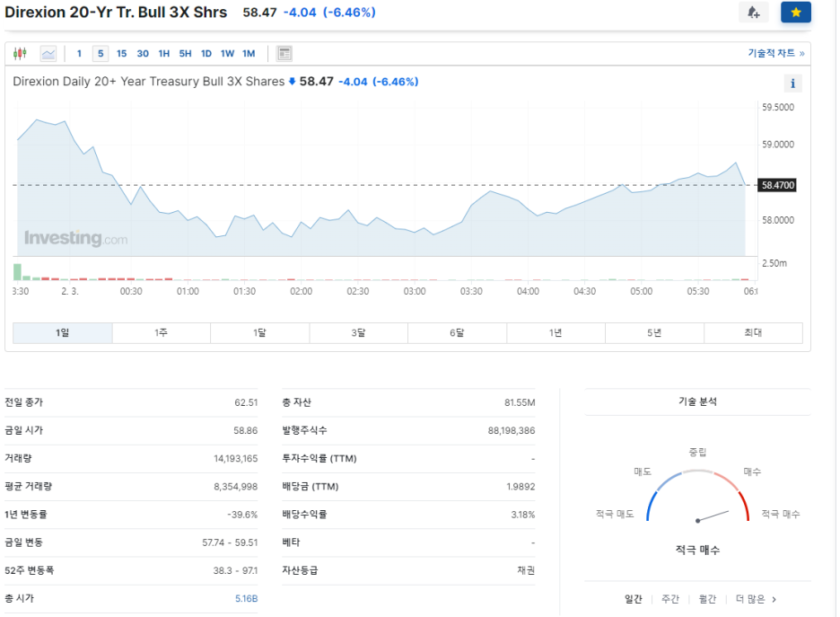Click the 적극 매수 summary label
The height and width of the screenshot is (617, 840).
[x=697, y=550]
